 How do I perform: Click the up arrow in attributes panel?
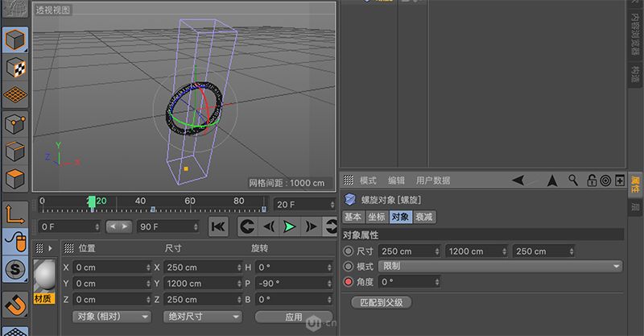(551, 180)
